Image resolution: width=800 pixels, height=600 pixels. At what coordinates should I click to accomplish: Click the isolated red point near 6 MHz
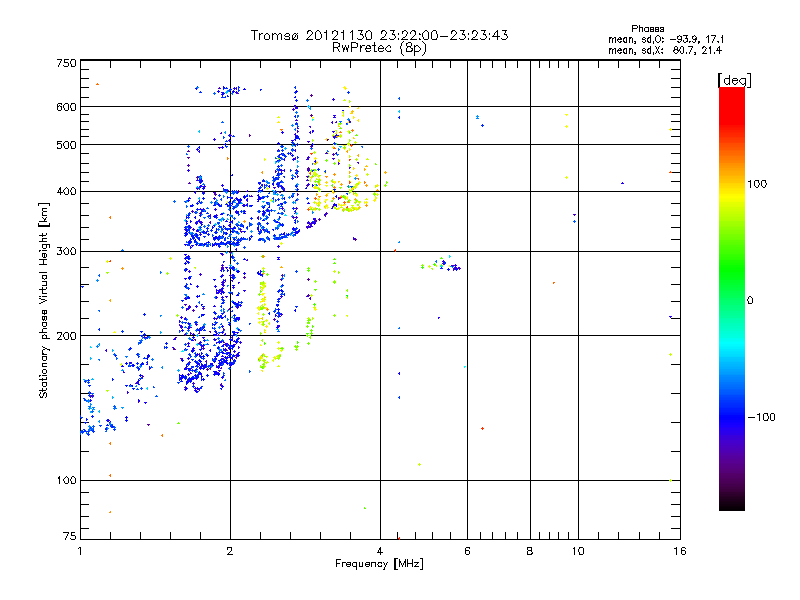[483, 429]
